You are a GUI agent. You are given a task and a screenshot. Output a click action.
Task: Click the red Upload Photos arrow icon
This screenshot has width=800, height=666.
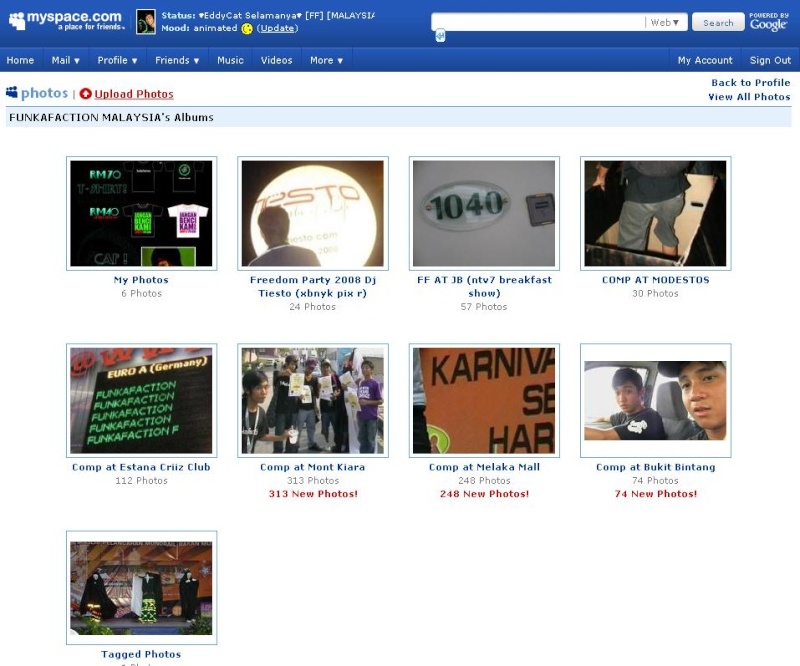[85, 94]
